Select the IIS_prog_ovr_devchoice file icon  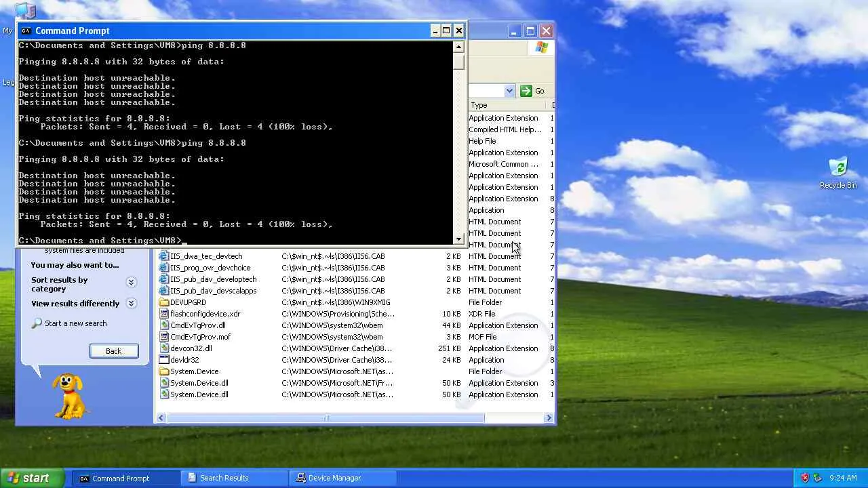tap(163, 268)
